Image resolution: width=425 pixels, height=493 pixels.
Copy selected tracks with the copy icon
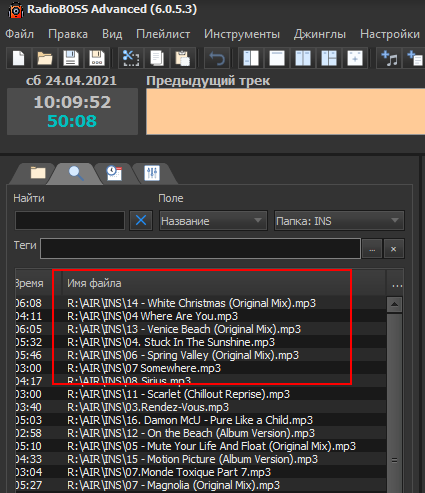point(157,58)
